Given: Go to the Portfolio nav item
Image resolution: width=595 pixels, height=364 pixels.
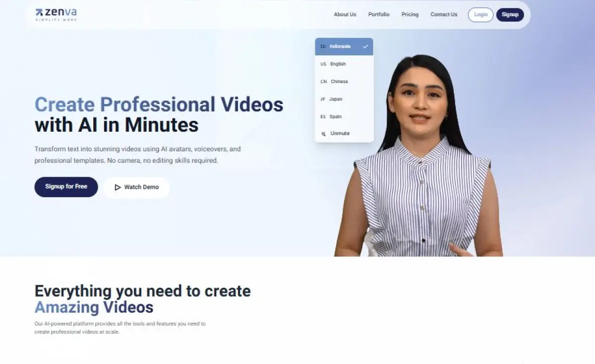Looking at the screenshot, I should pos(379,15).
